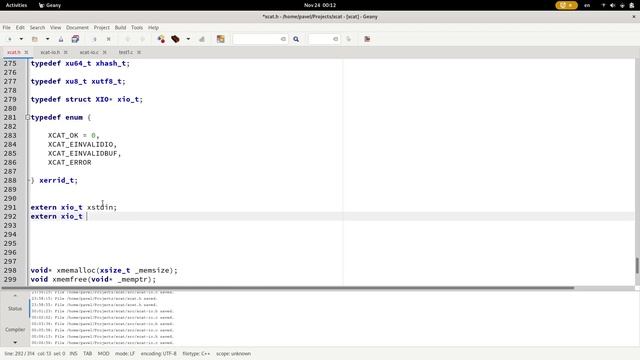Open the color chooser toolbar icon

click(221, 39)
